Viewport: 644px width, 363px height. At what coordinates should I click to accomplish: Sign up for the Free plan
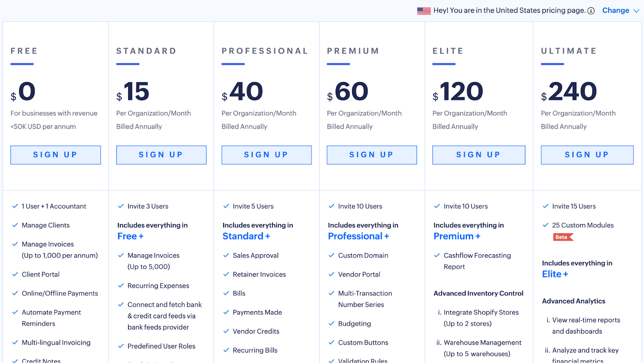point(56,155)
